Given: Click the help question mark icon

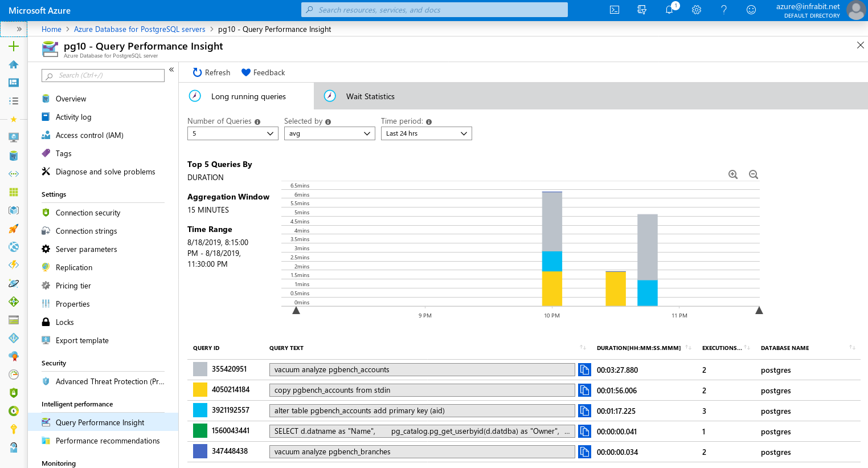Looking at the screenshot, I should (x=724, y=10).
